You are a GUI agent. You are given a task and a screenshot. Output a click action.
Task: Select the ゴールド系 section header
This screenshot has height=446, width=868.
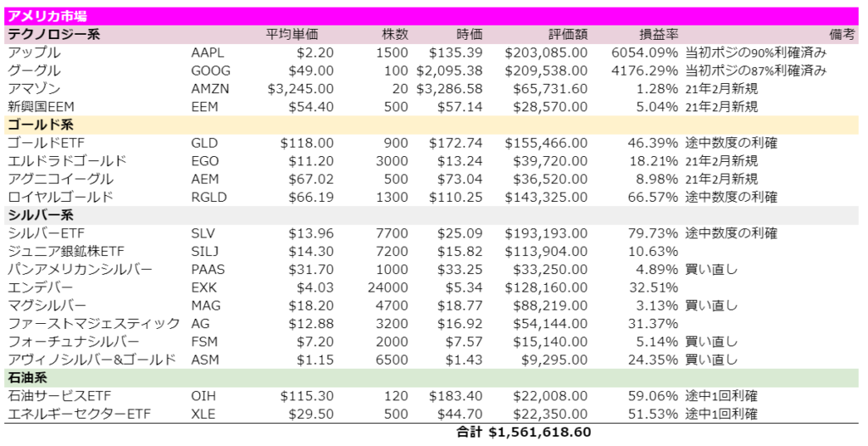[41, 125]
